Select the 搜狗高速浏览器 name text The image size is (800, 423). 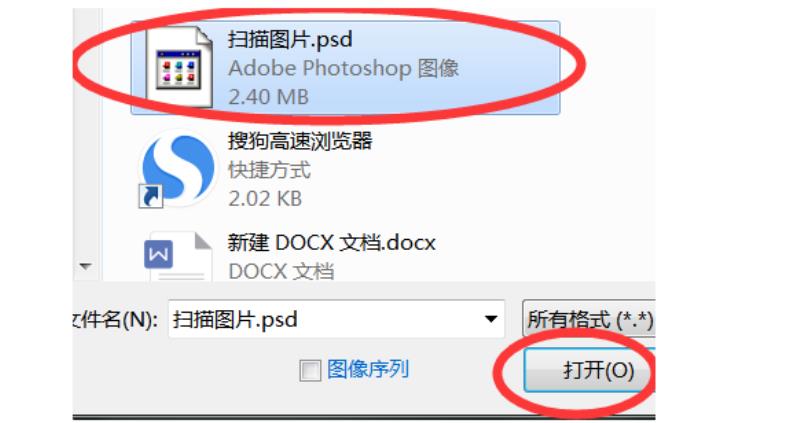pos(299,141)
